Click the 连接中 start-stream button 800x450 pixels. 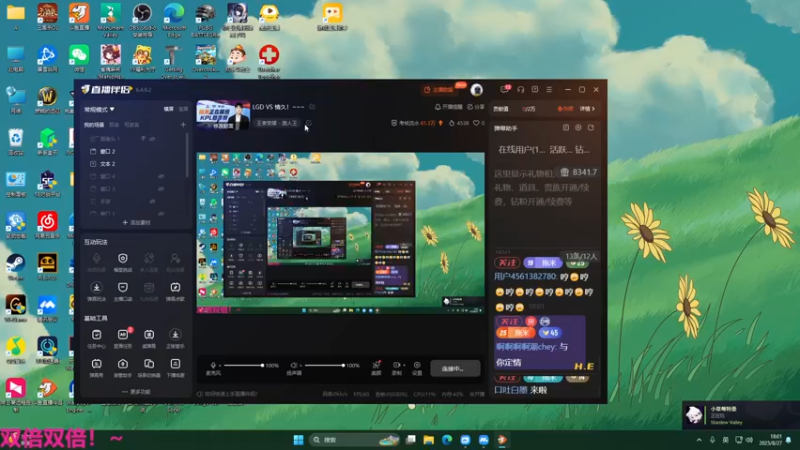(455, 368)
